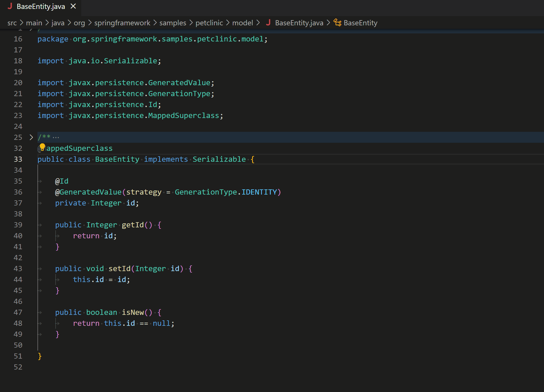Open the petclinic breadcrumb picker
The height and width of the screenshot is (392, 544).
point(209,23)
